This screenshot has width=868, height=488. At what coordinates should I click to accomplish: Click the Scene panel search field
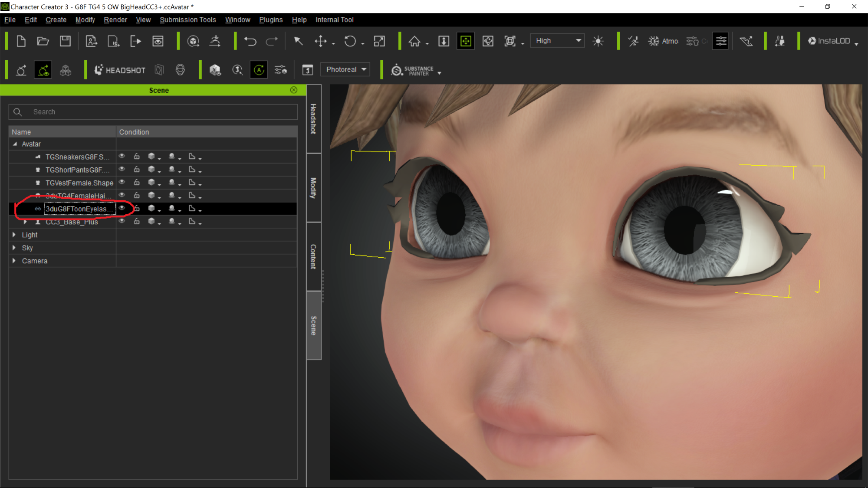point(153,112)
